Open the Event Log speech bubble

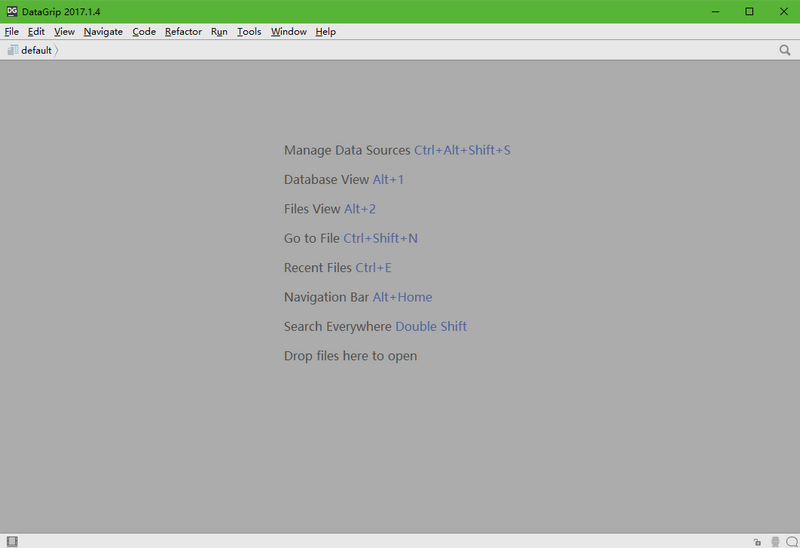pos(792,542)
